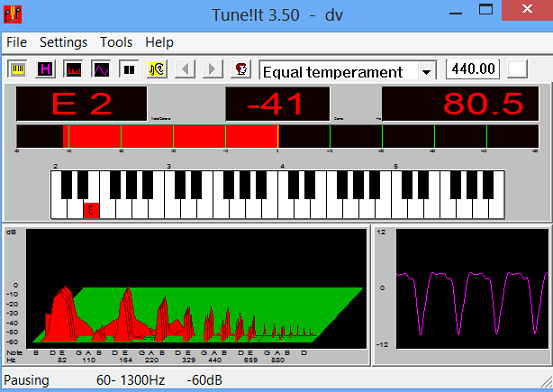553x392 pixels.
Task: Click the pause button in toolbar
Action: coord(129,69)
